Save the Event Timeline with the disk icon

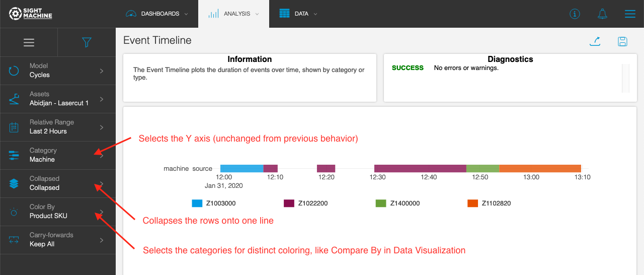coord(622,41)
